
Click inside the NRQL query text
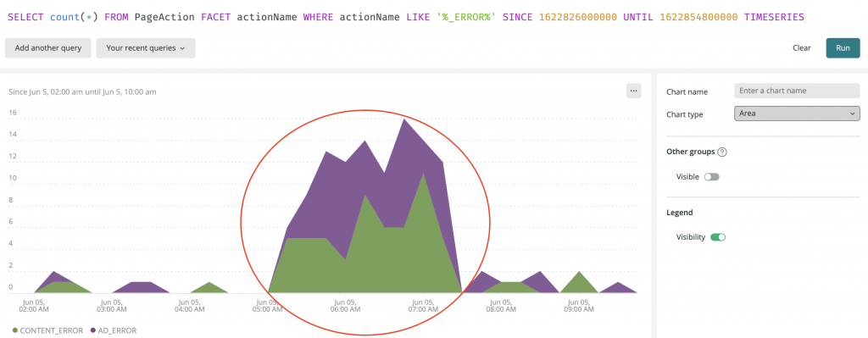point(406,17)
